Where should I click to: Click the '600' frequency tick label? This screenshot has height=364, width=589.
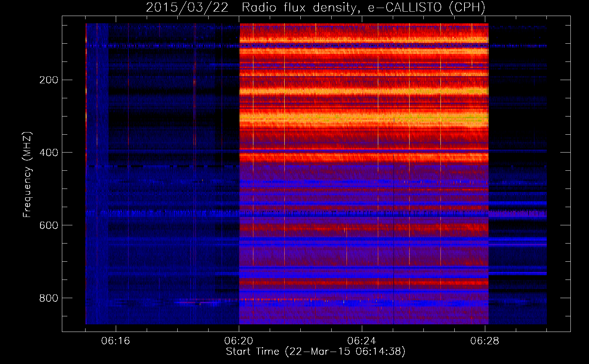pyautogui.click(x=49, y=225)
